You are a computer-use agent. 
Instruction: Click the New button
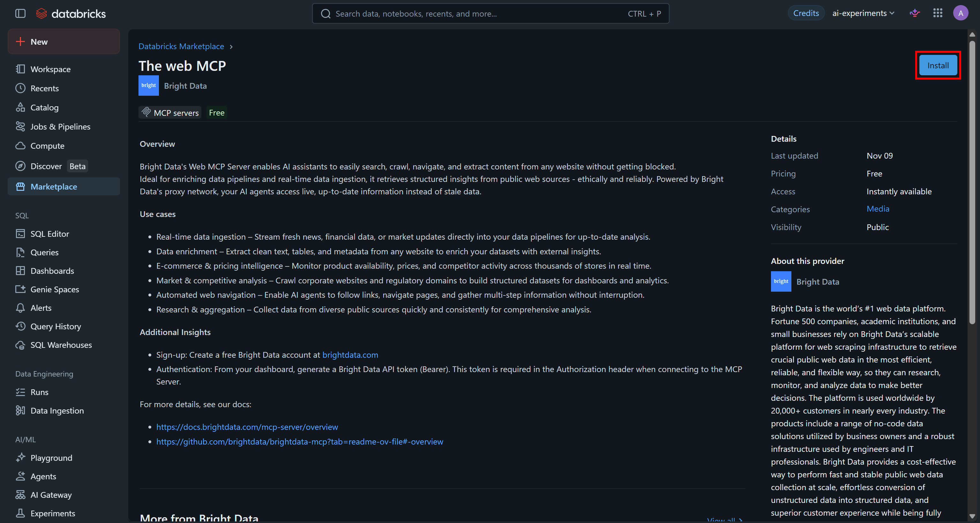coord(64,42)
